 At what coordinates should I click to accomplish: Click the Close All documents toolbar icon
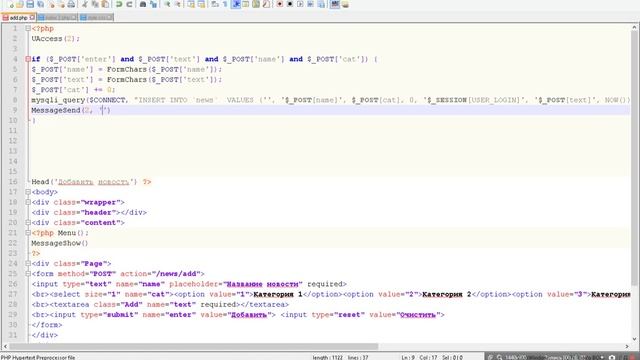61,4
